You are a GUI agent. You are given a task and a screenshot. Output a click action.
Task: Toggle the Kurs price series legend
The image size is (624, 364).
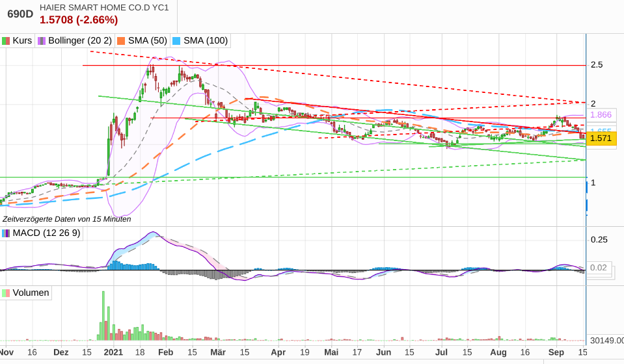tap(17, 41)
